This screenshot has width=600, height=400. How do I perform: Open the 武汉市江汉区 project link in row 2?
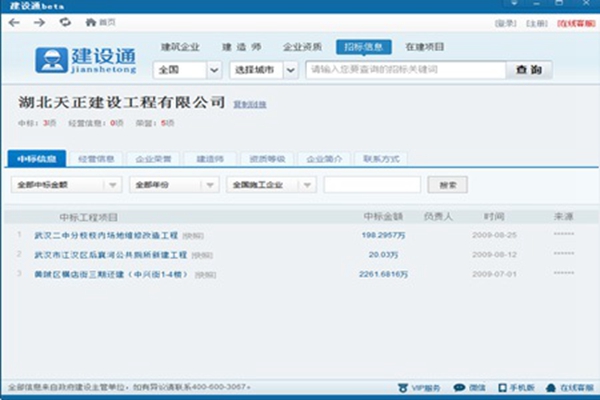111,255
